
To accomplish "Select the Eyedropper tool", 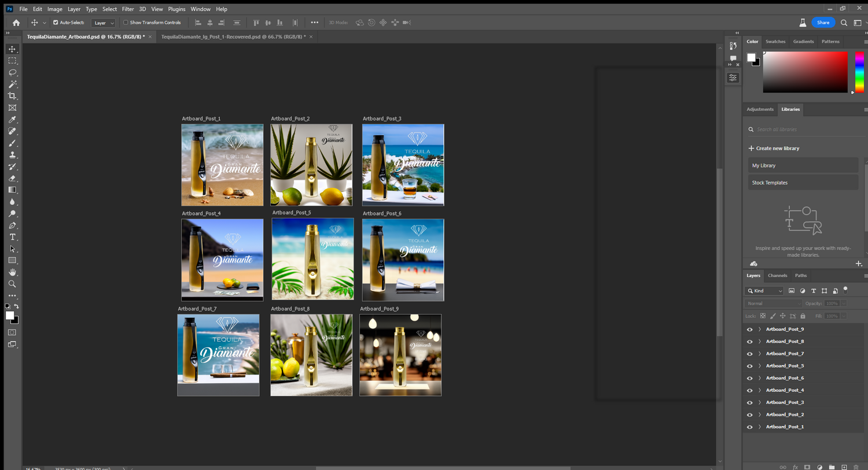I will click(12, 120).
